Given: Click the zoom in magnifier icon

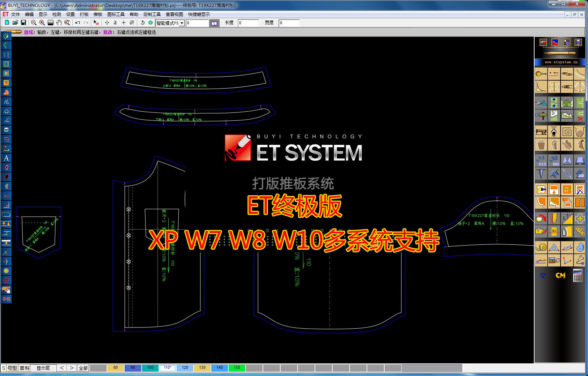Looking at the screenshot, I should [42, 23].
